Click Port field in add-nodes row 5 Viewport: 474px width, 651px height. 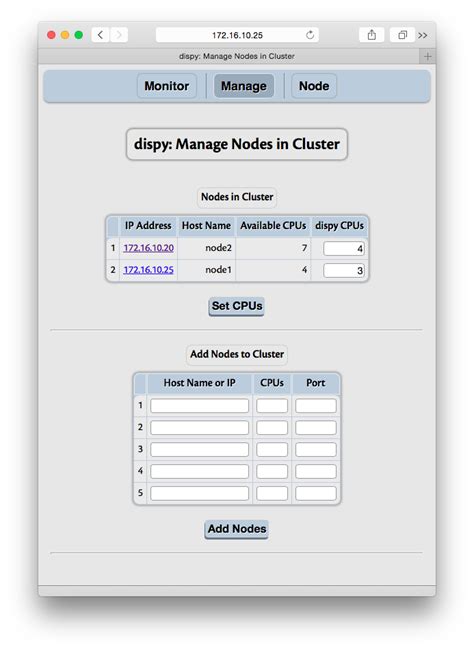[315, 493]
